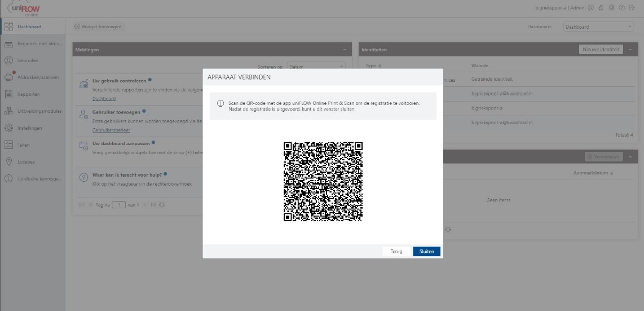Viewport: 644px width, 311px height.
Task: Select 'Uw gebruik controleren' notification title
Action: click(119, 81)
